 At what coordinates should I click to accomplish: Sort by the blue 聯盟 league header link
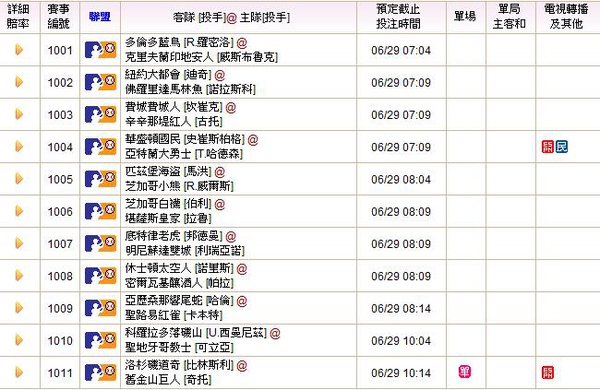(100, 16)
